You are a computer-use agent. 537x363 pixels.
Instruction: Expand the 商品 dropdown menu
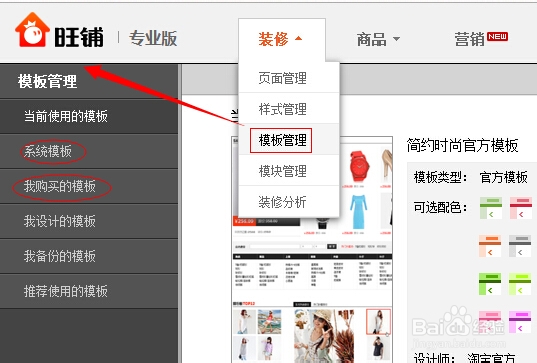[x=378, y=39]
